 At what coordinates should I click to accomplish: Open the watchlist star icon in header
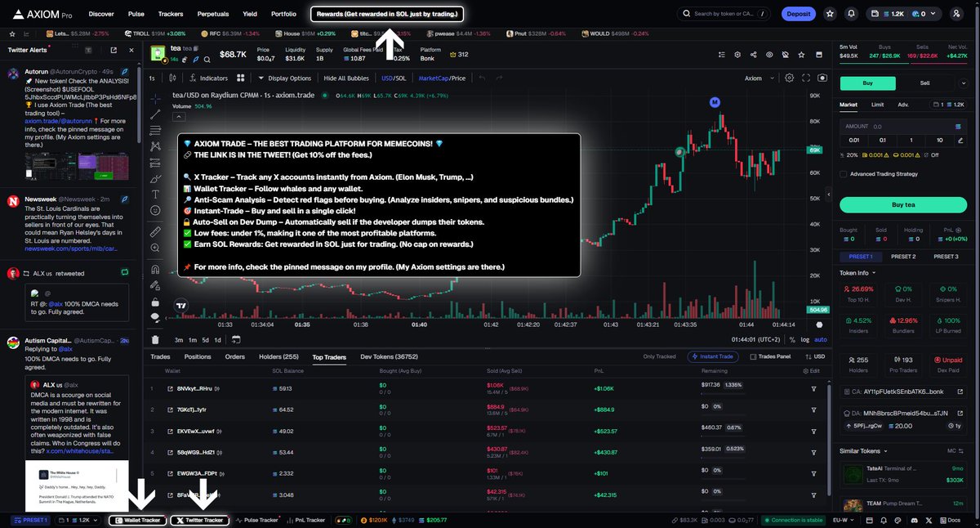coord(830,14)
